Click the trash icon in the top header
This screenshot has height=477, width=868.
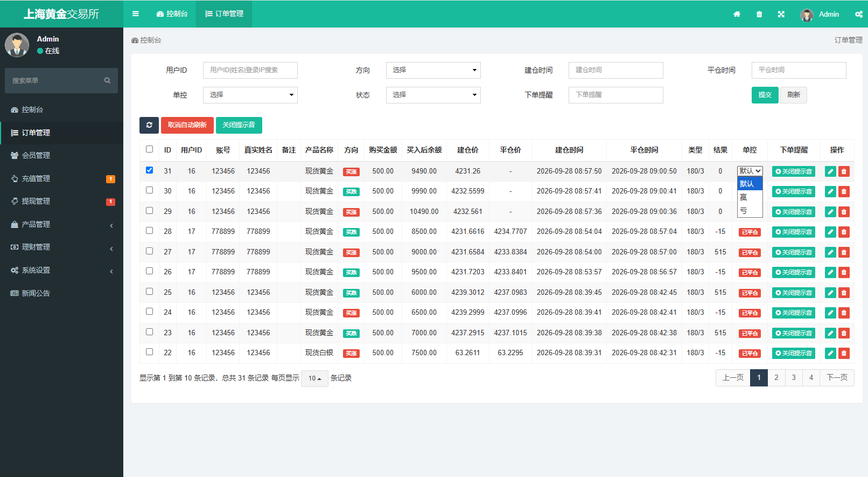(x=759, y=15)
